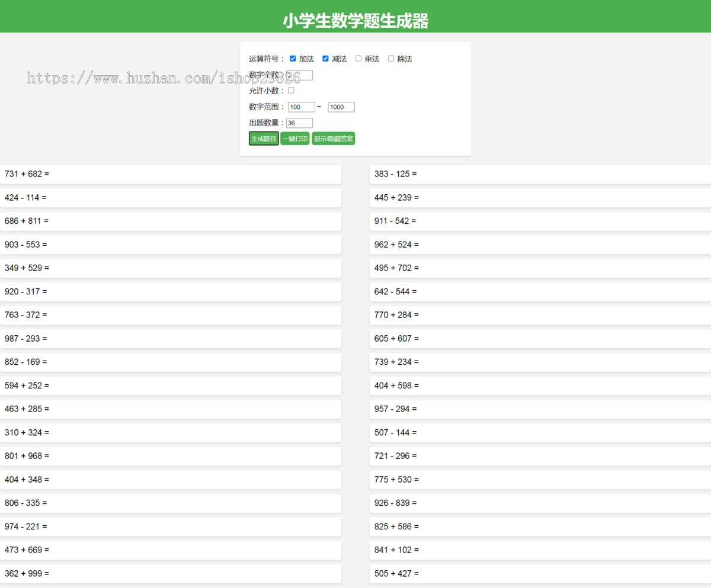The image size is (711, 588).
Task: Uncheck the 加法 checkbox
Action: coord(293,59)
